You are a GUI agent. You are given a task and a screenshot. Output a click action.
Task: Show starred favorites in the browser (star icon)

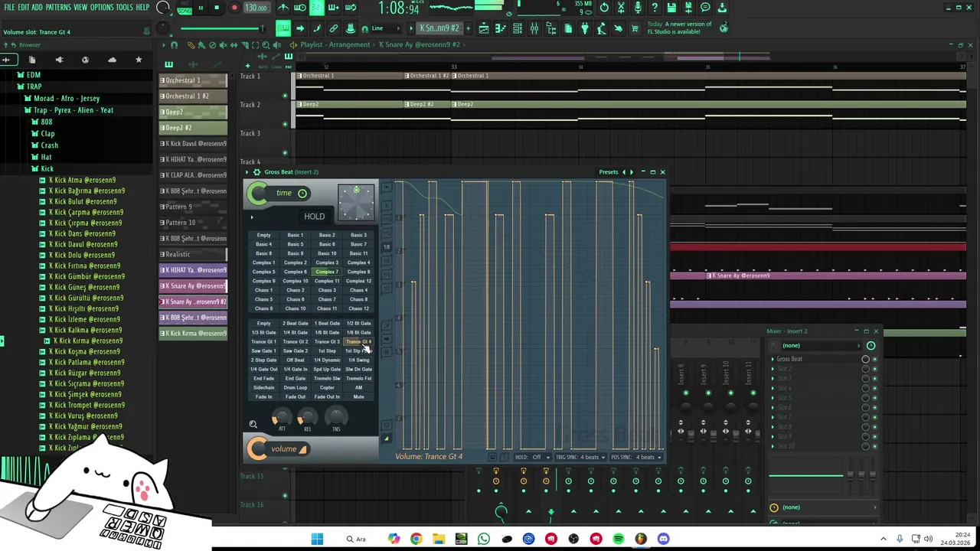(x=139, y=60)
